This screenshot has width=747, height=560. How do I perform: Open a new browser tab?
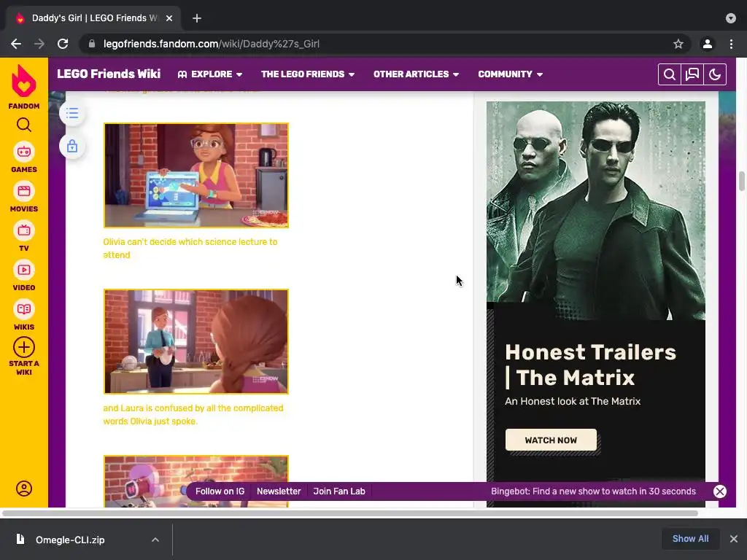pyautogui.click(x=197, y=18)
